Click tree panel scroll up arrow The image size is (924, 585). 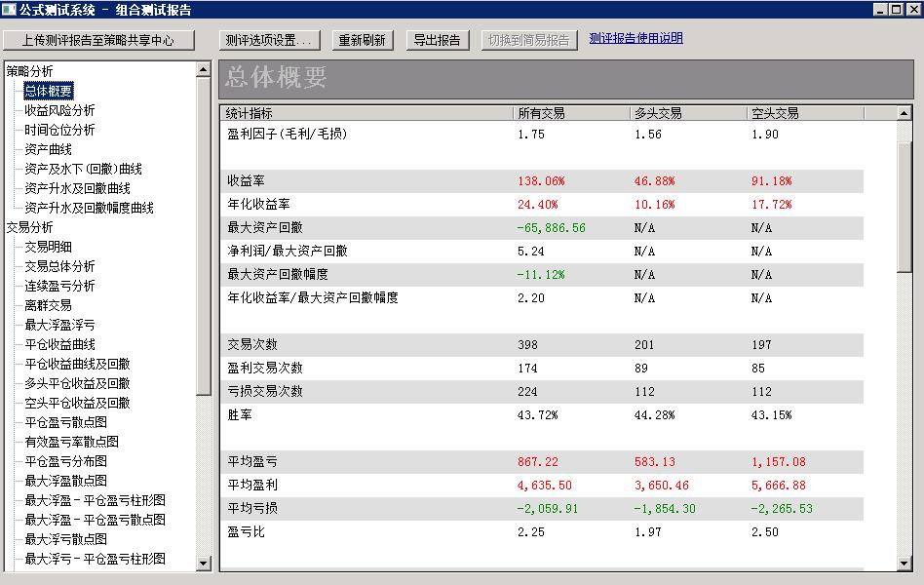tap(204, 69)
